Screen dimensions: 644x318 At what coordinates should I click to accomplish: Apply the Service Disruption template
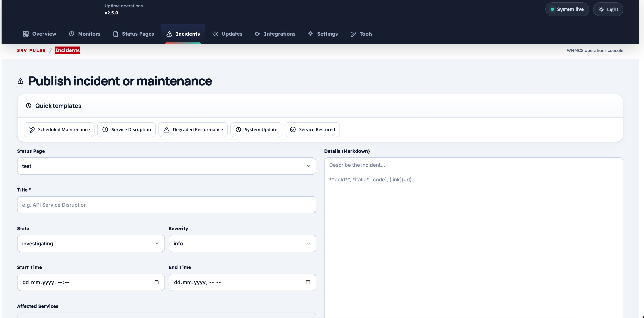click(x=127, y=130)
